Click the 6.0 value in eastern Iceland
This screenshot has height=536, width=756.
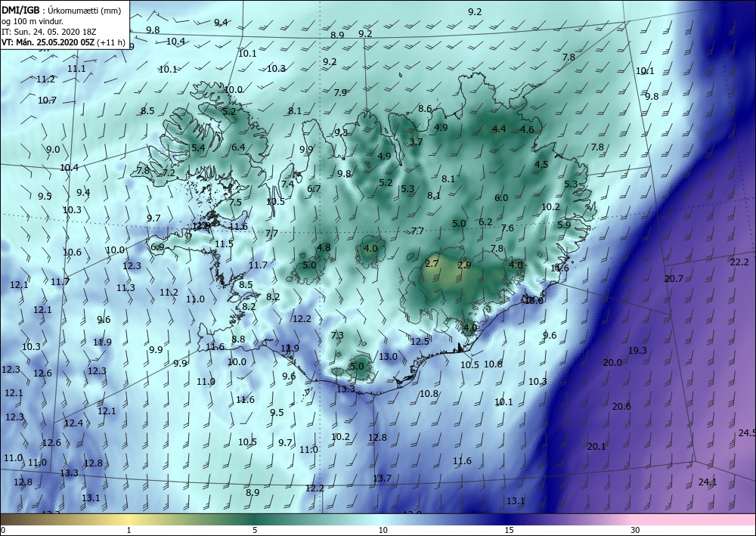[501, 197]
